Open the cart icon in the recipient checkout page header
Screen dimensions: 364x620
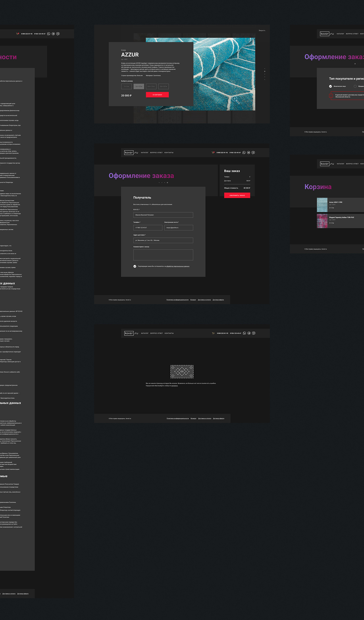213,153
